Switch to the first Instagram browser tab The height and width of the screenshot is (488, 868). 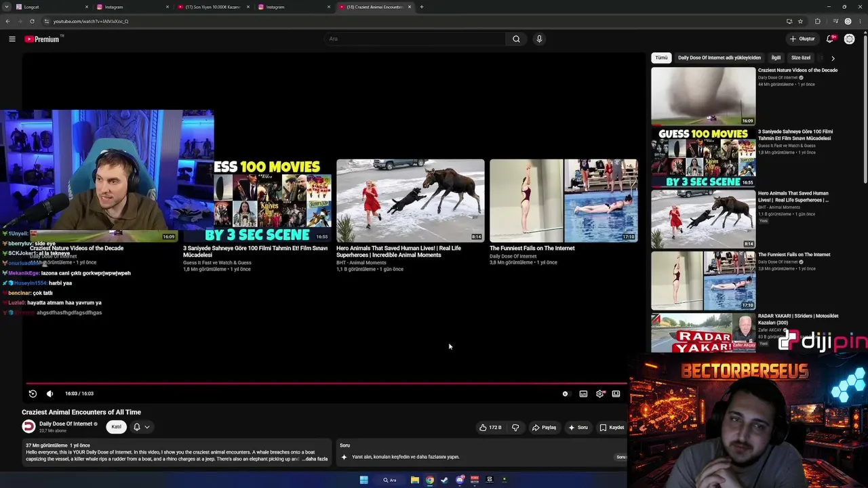point(132,7)
